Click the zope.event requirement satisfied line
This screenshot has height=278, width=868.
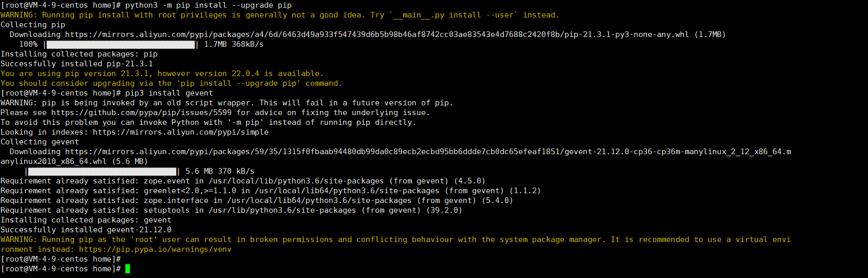(242, 181)
